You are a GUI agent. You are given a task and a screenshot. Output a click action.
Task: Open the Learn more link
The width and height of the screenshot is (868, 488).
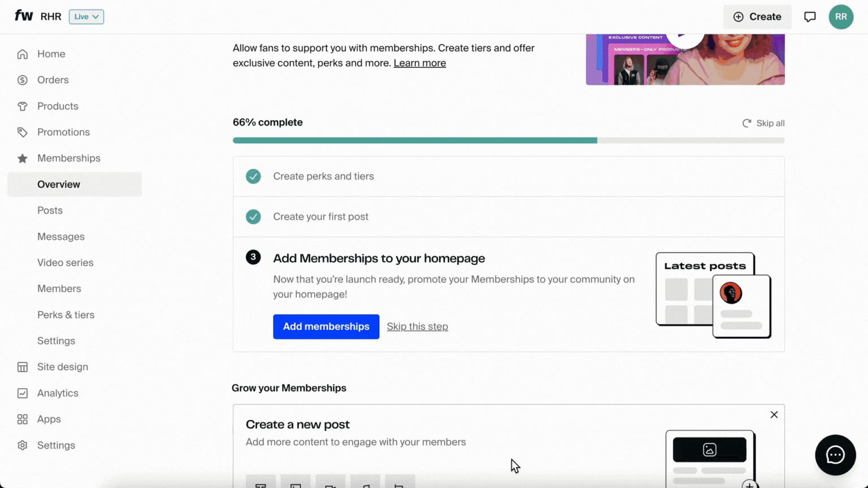(419, 63)
